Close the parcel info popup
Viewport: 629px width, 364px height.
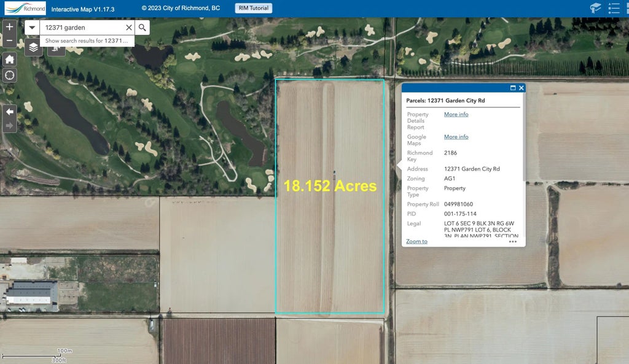point(522,88)
